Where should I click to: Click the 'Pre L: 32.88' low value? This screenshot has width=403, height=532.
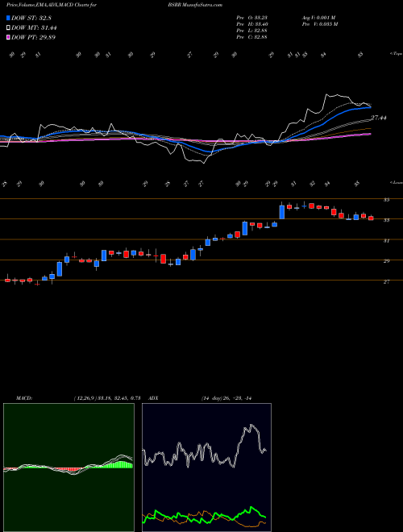252,31
